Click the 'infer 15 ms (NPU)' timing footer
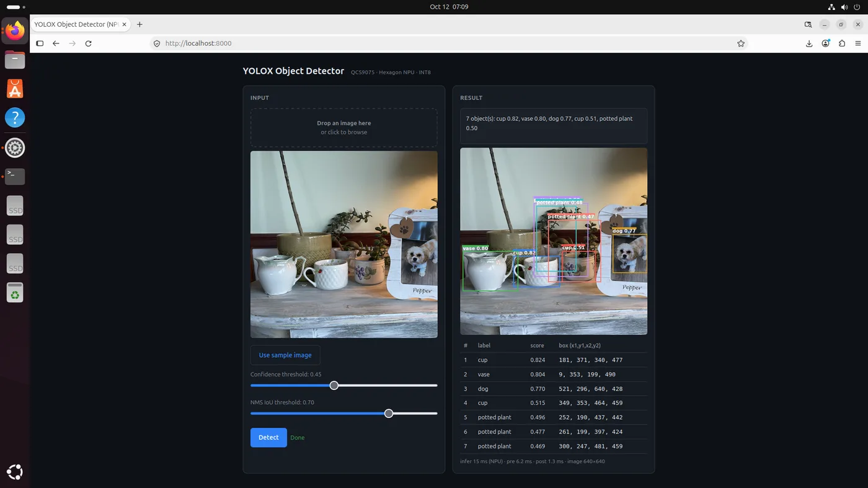Image resolution: width=868 pixels, height=488 pixels. (x=532, y=461)
